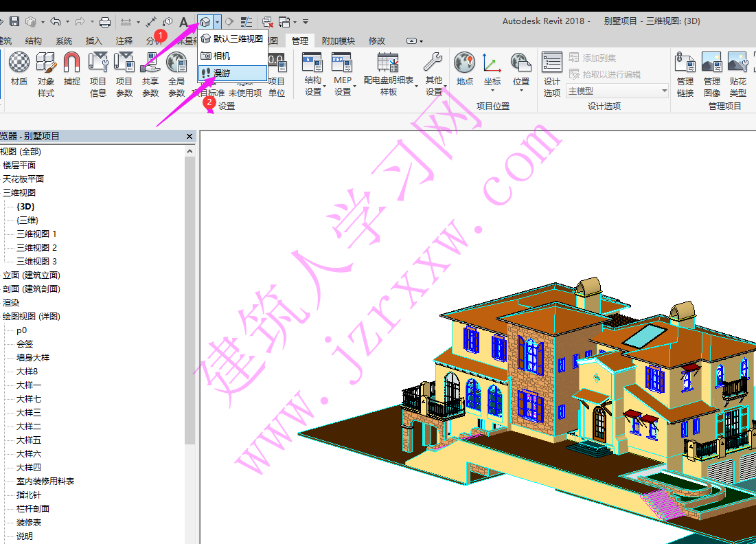Switch to the 管理 ribbon tab
This screenshot has width=756, height=544.
[300, 41]
